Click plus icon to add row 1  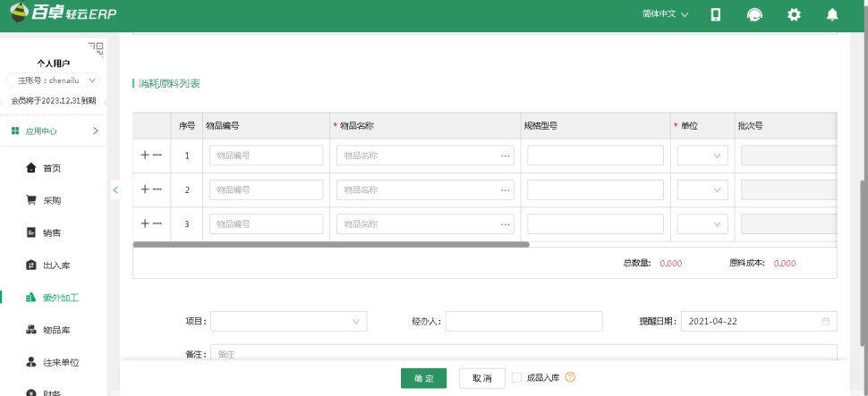(145, 155)
